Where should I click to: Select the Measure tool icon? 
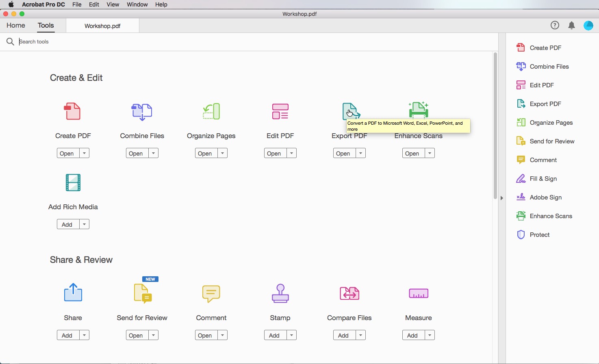418,293
